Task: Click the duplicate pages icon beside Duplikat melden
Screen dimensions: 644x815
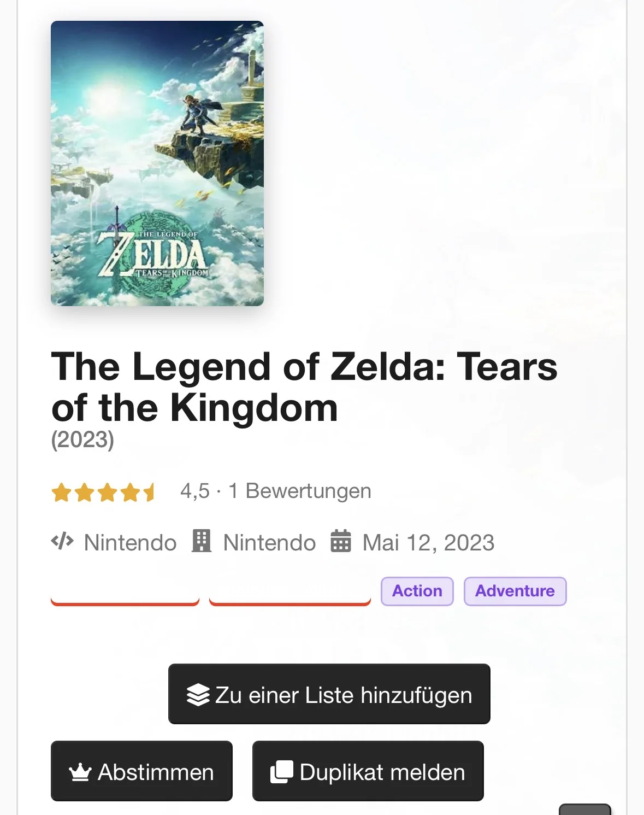Action: 282,772
